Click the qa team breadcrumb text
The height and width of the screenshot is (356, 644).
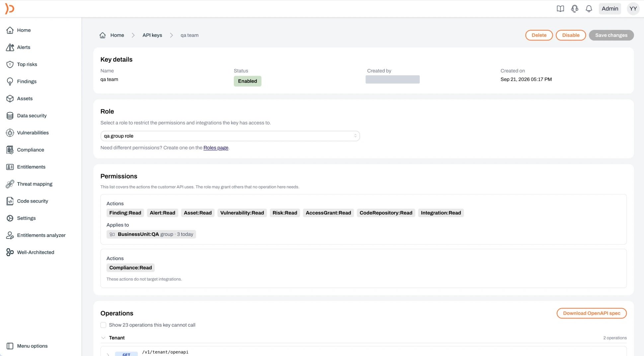point(190,35)
